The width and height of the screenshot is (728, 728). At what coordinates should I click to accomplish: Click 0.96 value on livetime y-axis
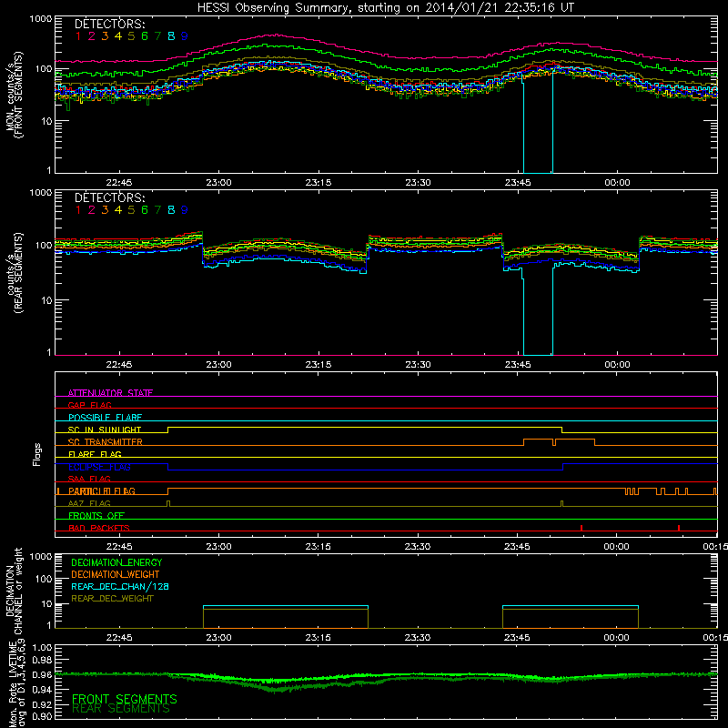42,675
